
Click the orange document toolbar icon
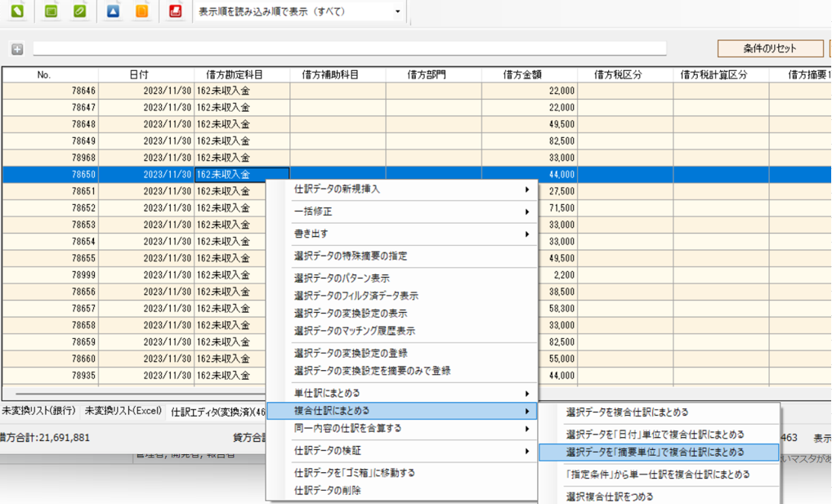coord(141,11)
